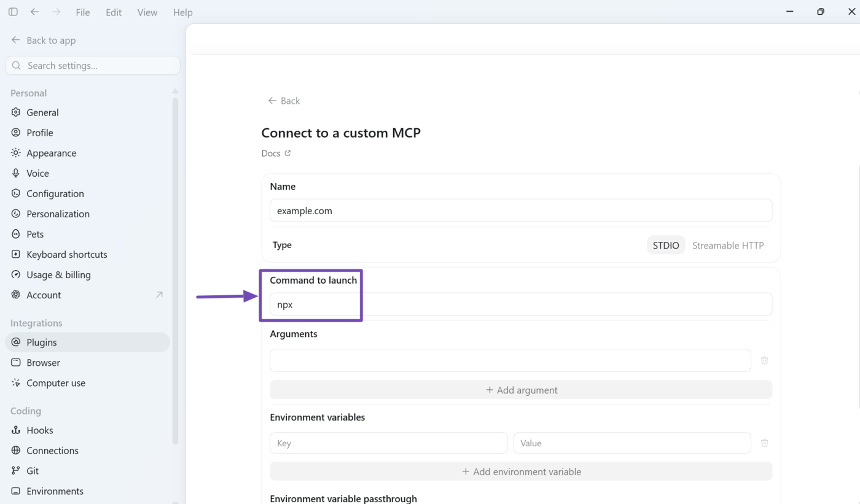Click the search magnifier icon
The width and height of the screenshot is (860, 504).
coord(17,66)
